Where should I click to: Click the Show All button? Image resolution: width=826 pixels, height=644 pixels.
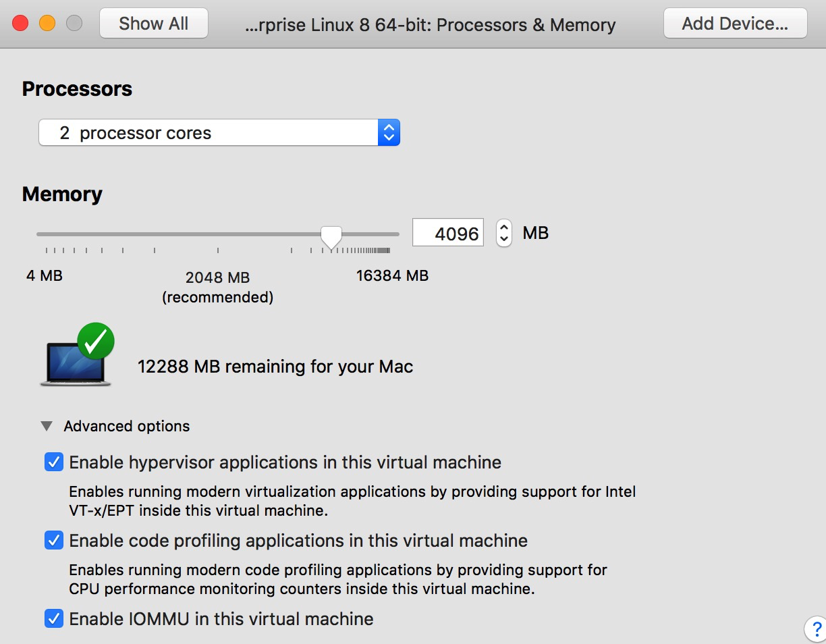pyautogui.click(x=153, y=24)
